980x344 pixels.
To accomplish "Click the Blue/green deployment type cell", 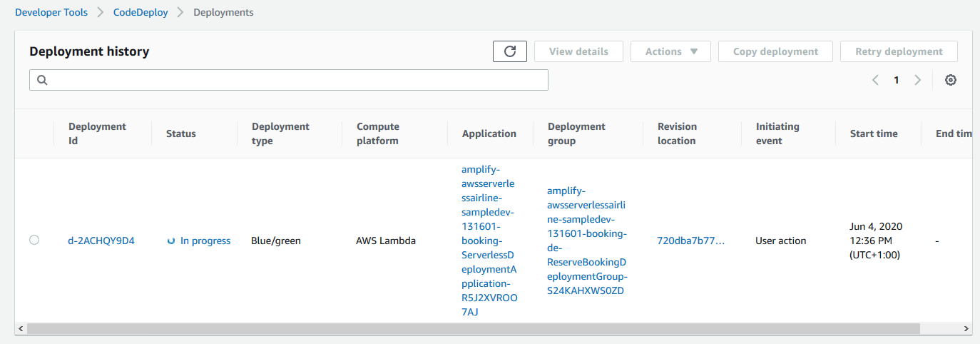I will [x=276, y=241].
